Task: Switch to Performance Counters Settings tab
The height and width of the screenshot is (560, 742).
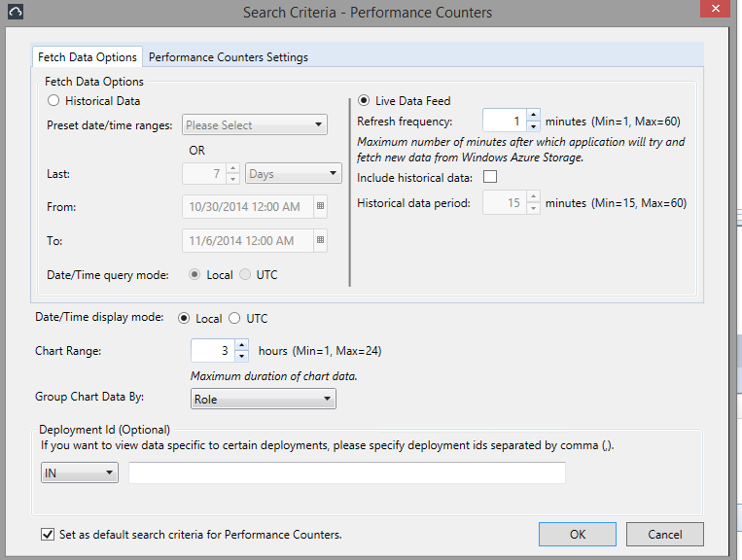Action: (228, 57)
